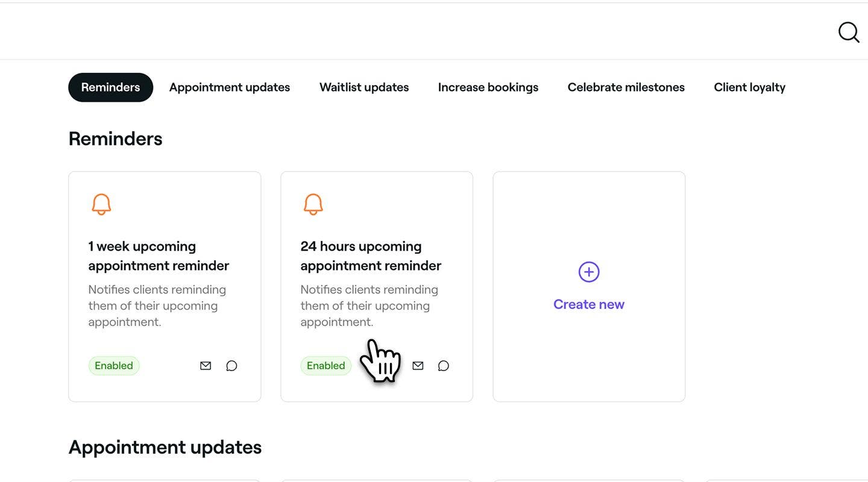This screenshot has height=482, width=868.
Task: Open 1 week upcoming appointment reminder title
Action: (159, 256)
